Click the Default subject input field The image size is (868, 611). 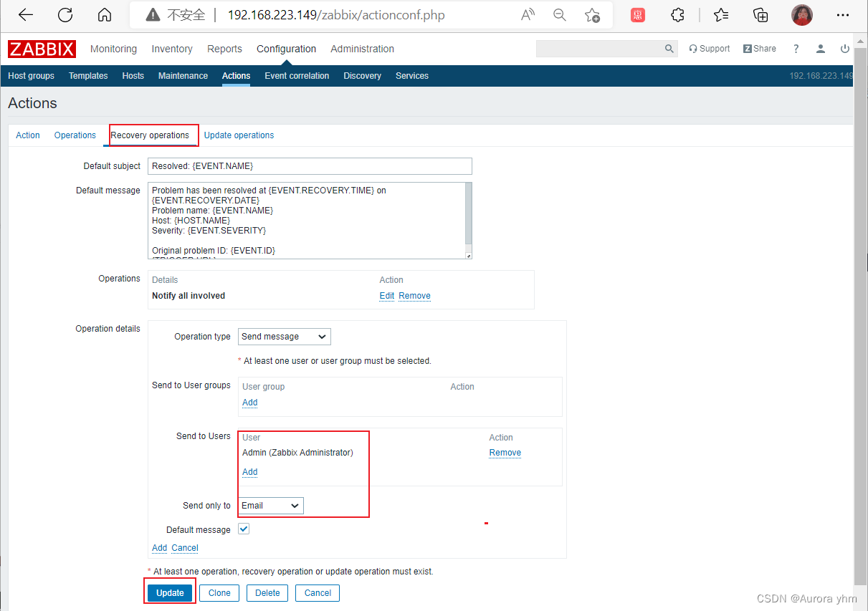tap(310, 166)
